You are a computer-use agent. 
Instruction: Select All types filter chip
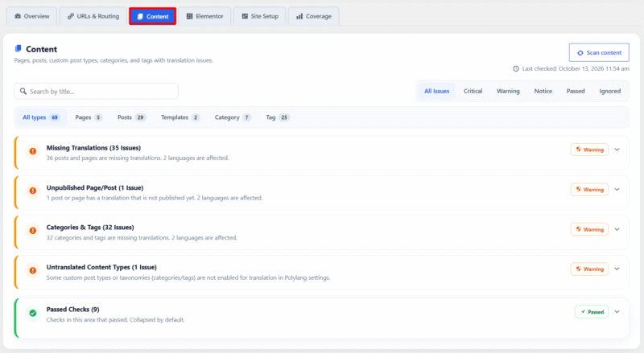pos(41,117)
